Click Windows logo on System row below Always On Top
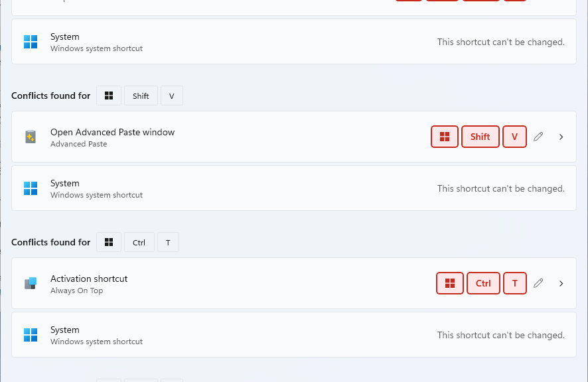Viewport: 588px width, 382px height. pyautogui.click(x=31, y=335)
